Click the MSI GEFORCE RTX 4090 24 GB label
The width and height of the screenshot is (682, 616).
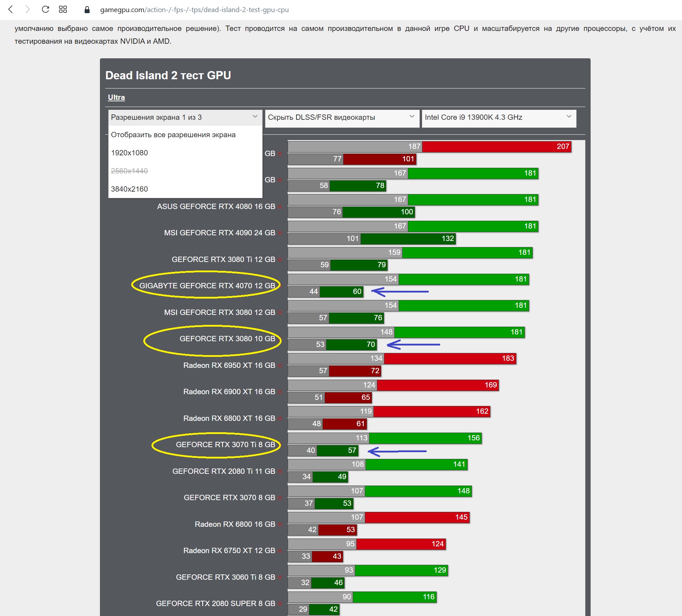tap(220, 233)
